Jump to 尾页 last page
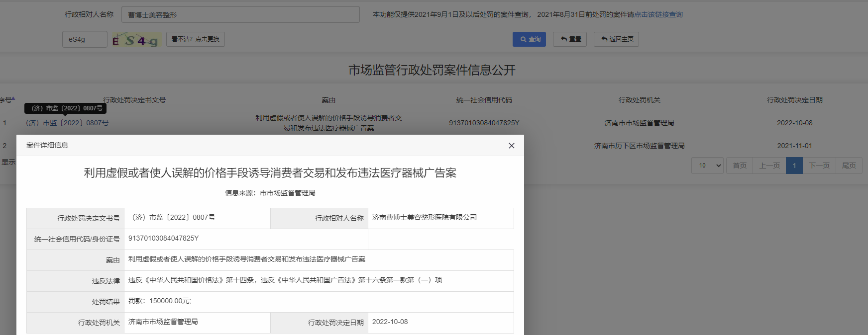The image size is (868, 335). (849, 166)
